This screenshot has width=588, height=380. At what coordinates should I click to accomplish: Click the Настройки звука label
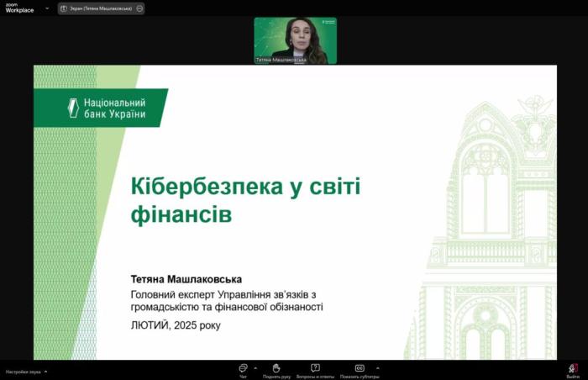[23, 371]
